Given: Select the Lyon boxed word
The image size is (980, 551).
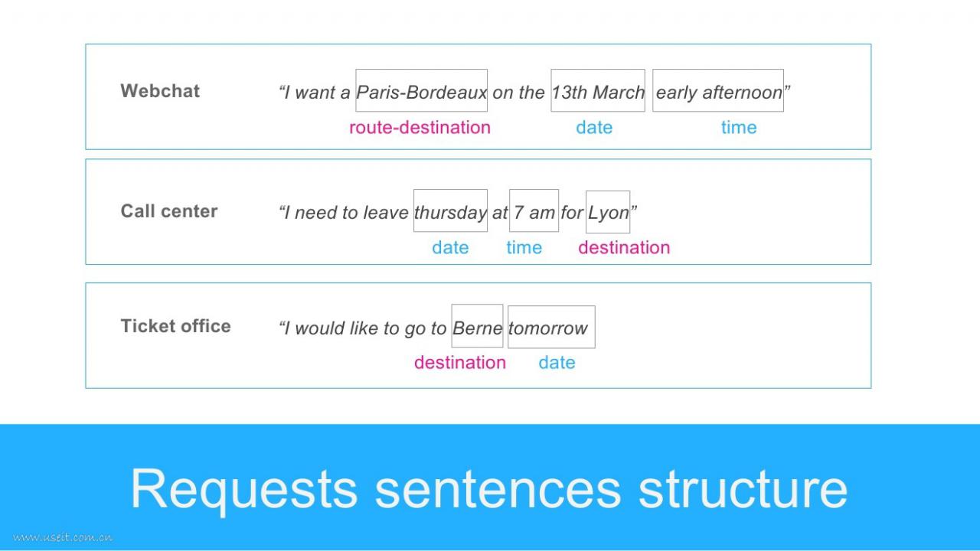Looking at the screenshot, I should pyautogui.click(x=608, y=212).
